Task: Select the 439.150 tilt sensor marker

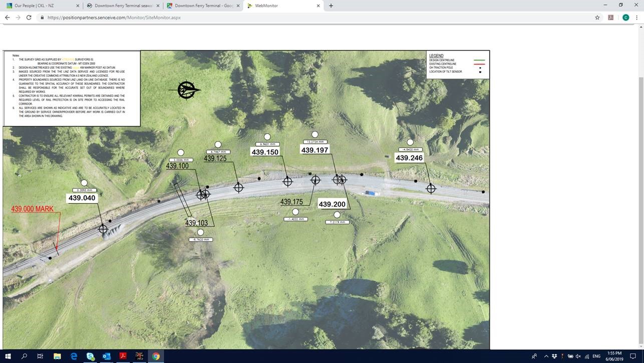Action: click(x=267, y=136)
